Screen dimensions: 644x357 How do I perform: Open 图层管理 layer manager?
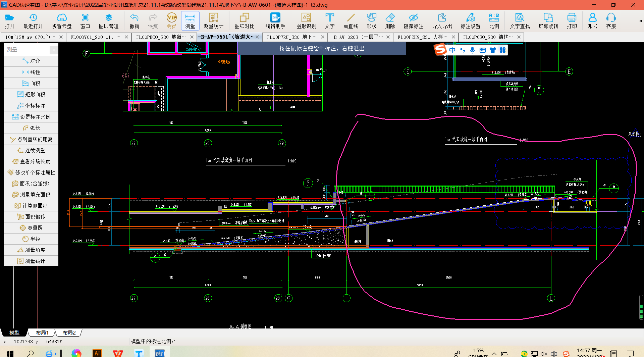click(109, 21)
